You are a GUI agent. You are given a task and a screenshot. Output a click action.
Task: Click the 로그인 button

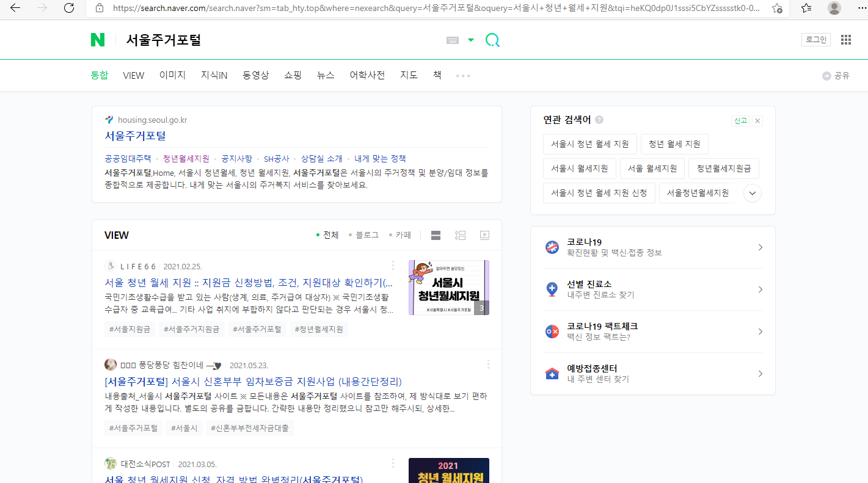click(x=816, y=40)
